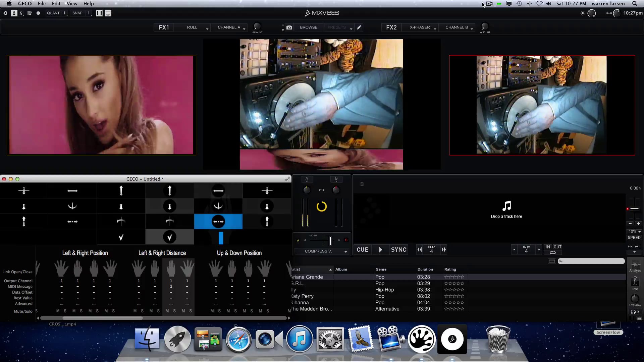Viewport: 644px width, 362px height.
Task: Open the COMPRESS V. video transition dropdown
Action: (x=321, y=251)
